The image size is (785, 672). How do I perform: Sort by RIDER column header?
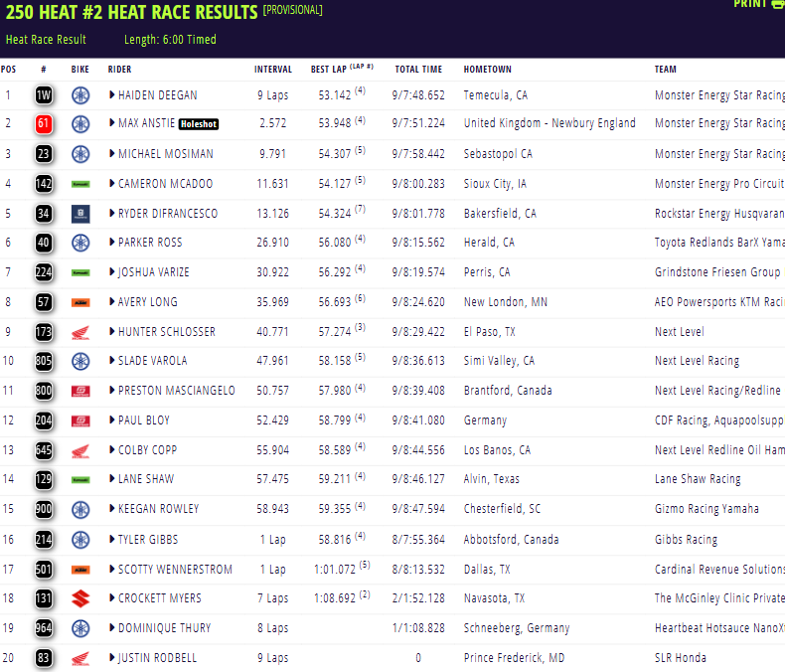[119, 70]
